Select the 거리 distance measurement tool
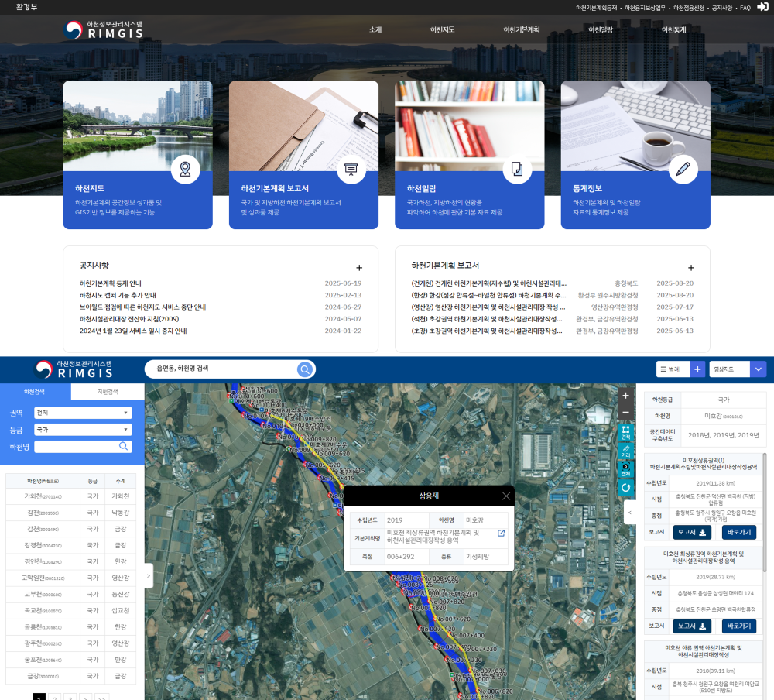Screen dimensions: 774x700 point(625,451)
